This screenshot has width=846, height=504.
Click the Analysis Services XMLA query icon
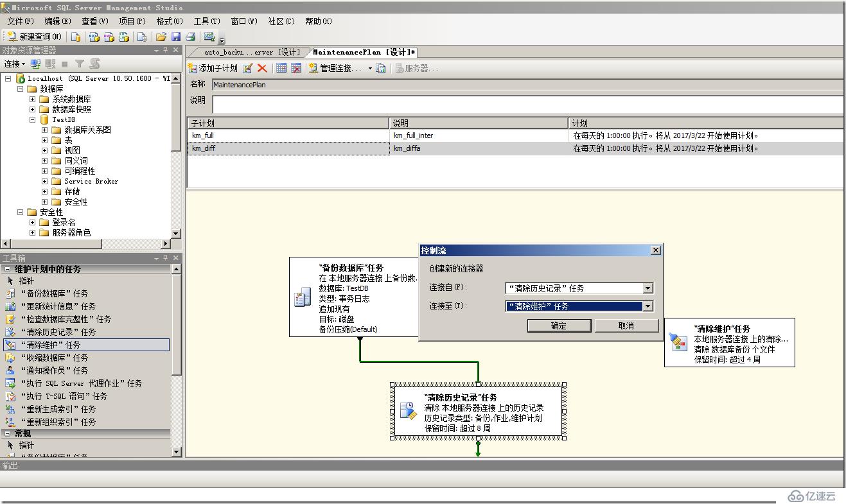[x=125, y=37]
